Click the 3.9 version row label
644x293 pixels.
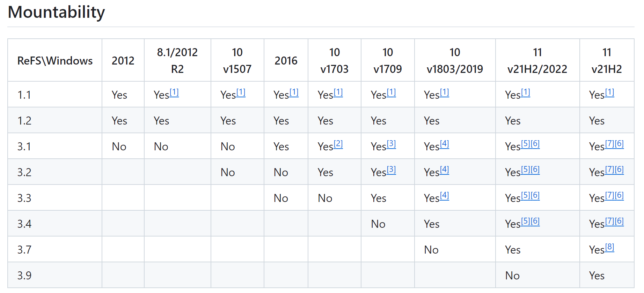24,276
